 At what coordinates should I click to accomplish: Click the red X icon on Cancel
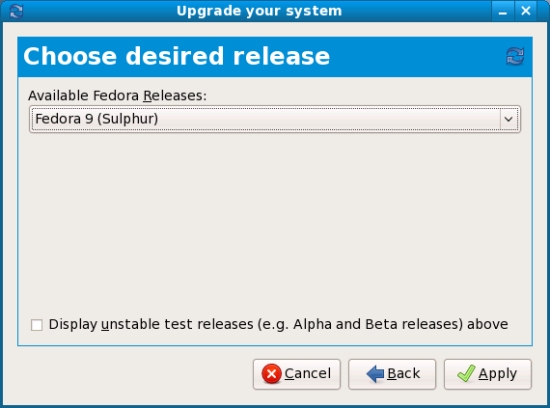point(271,374)
